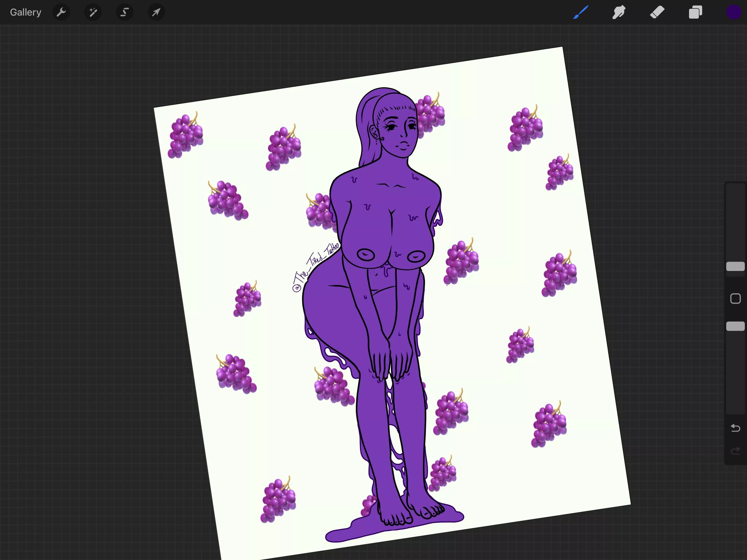Image resolution: width=747 pixels, height=560 pixels.
Task: Tap the grape bunch near the top left
Action: 186,135
